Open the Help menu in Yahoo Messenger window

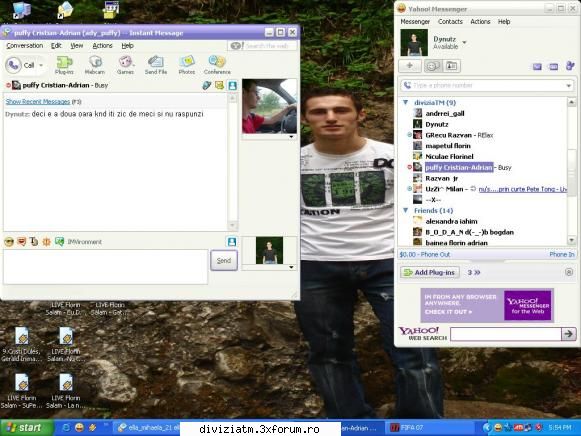504,21
